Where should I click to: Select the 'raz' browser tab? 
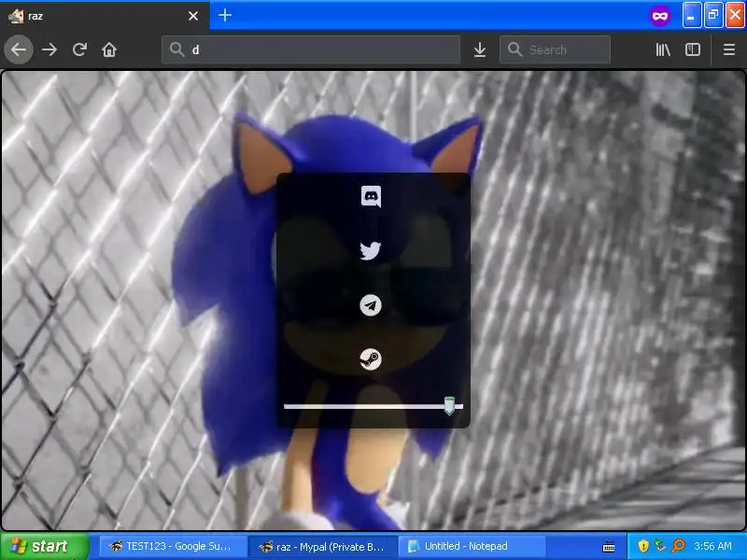point(105,16)
